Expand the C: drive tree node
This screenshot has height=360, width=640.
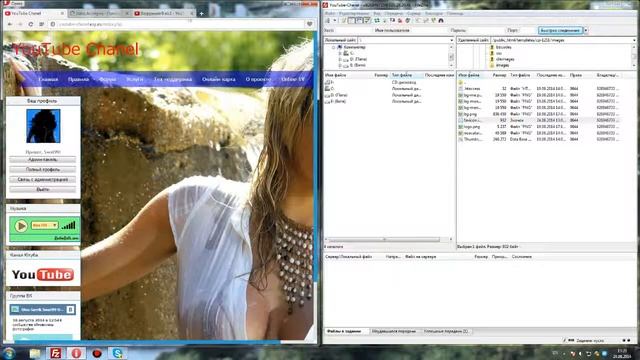point(340,53)
